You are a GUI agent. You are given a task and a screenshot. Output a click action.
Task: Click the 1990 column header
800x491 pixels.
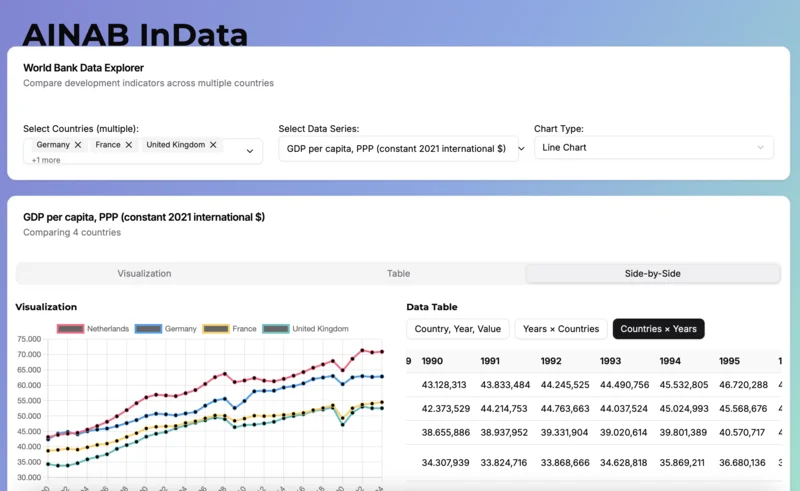[x=432, y=361]
